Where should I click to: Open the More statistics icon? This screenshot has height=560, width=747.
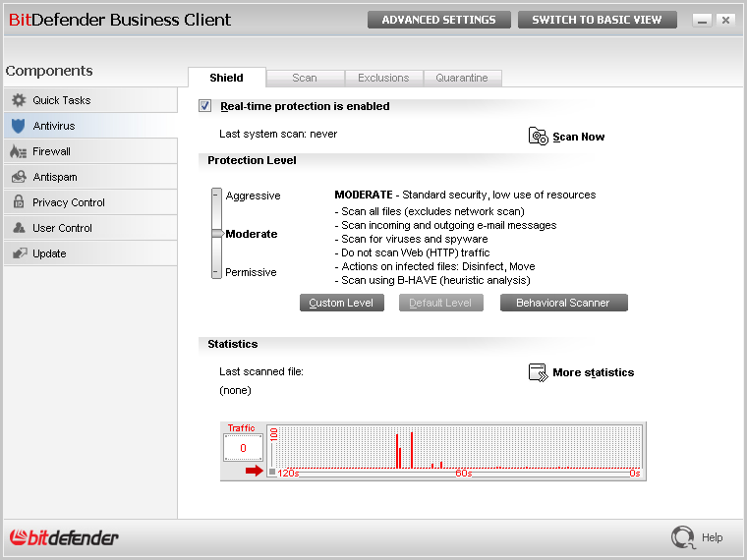pyautogui.click(x=538, y=372)
